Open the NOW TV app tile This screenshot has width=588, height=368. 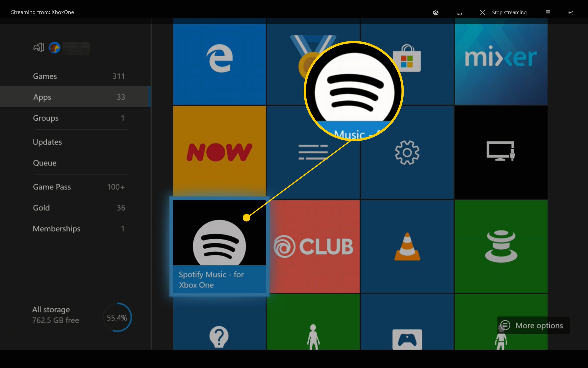pyautogui.click(x=219, y=152)
